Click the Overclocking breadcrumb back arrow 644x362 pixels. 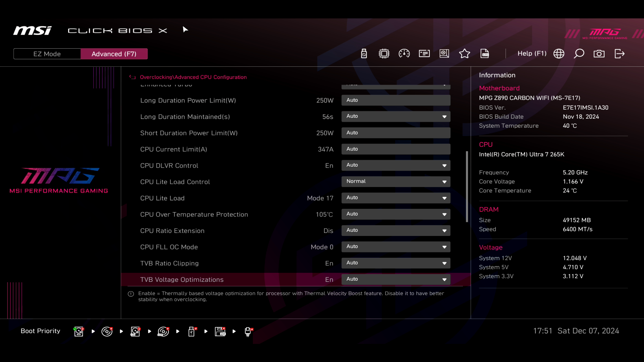click(132, 77)
